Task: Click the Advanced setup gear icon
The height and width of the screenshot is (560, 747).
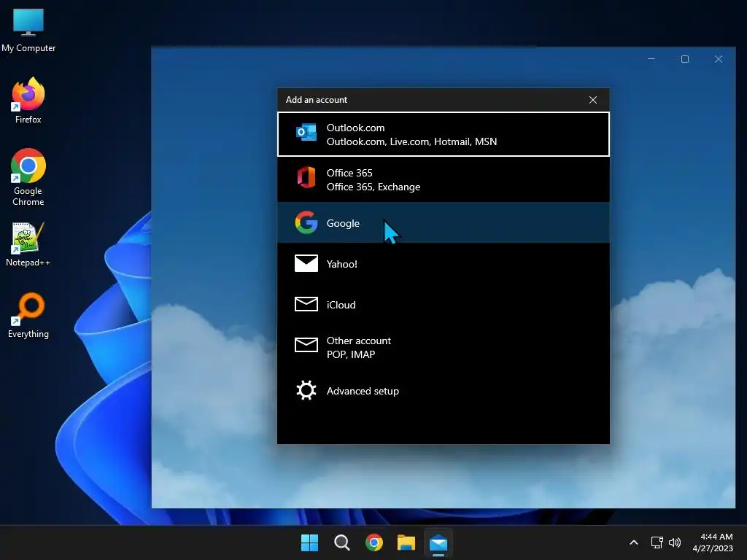Action: pos(306,391)
